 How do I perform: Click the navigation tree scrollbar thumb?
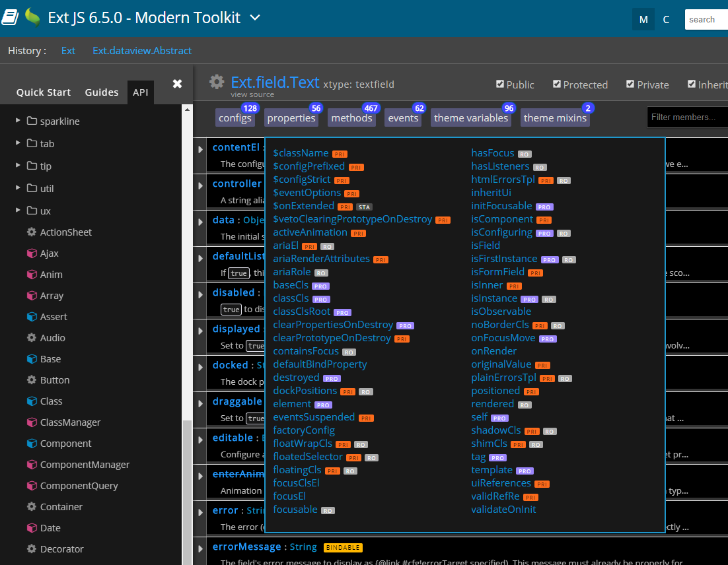(187, 492)
